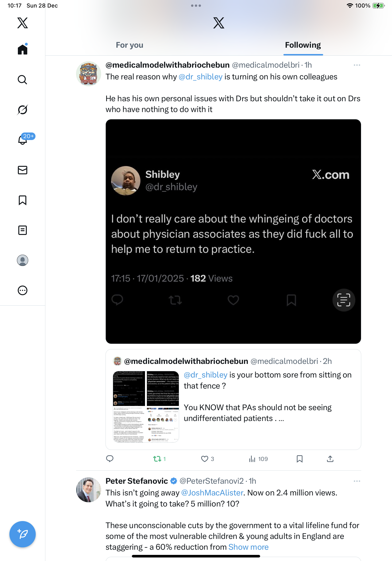392x561 pixels.
Task: Like the medicalmodelbri post
Action: [x=204, y=459]
